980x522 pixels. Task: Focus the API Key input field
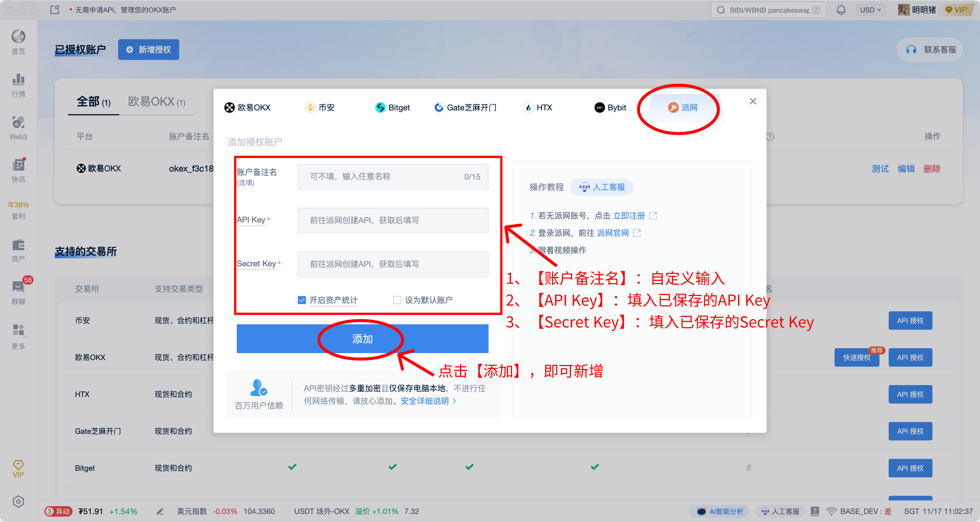click(393, 221)
